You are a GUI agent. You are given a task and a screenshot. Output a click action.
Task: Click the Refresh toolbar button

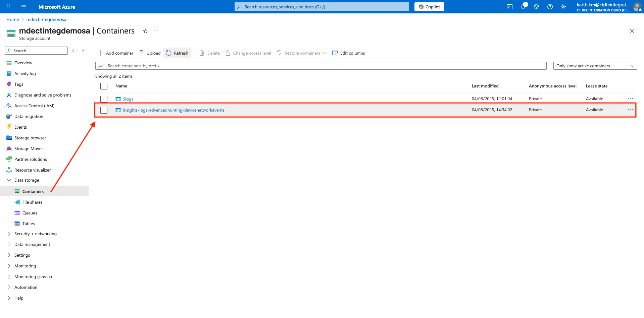click(177, 53)
